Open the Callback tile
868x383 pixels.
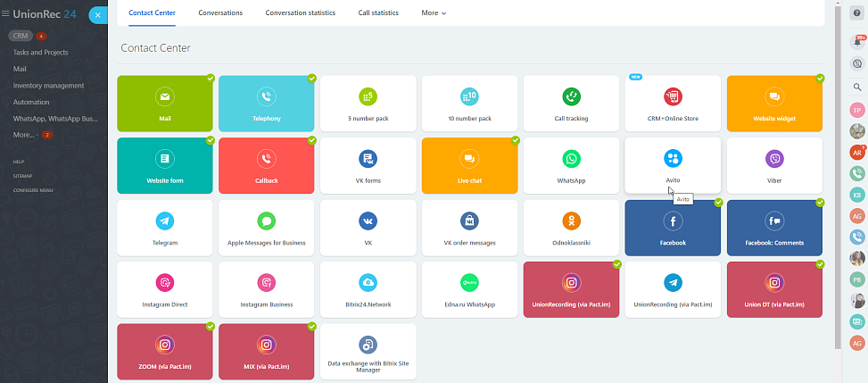click(x=266, y=166)
